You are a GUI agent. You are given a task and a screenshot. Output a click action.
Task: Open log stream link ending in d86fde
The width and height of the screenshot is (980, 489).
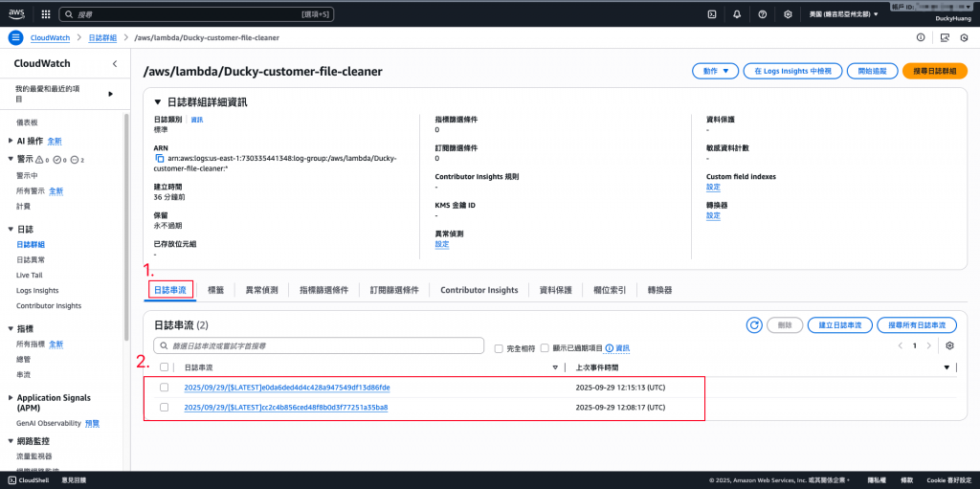tap(287, 388)
